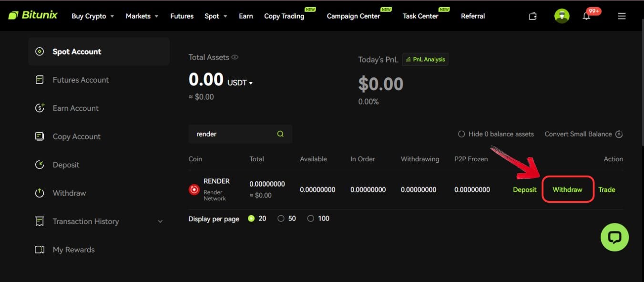
Task: Open Withdraw label in the sidebar
Action: click(69, 193)
